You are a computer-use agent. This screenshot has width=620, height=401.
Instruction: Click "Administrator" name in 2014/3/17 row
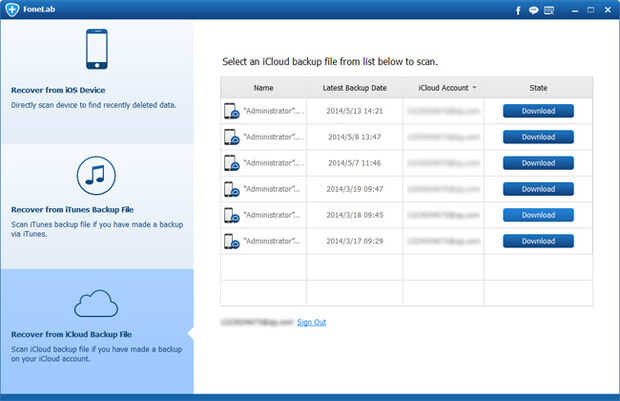pos(272,241)
